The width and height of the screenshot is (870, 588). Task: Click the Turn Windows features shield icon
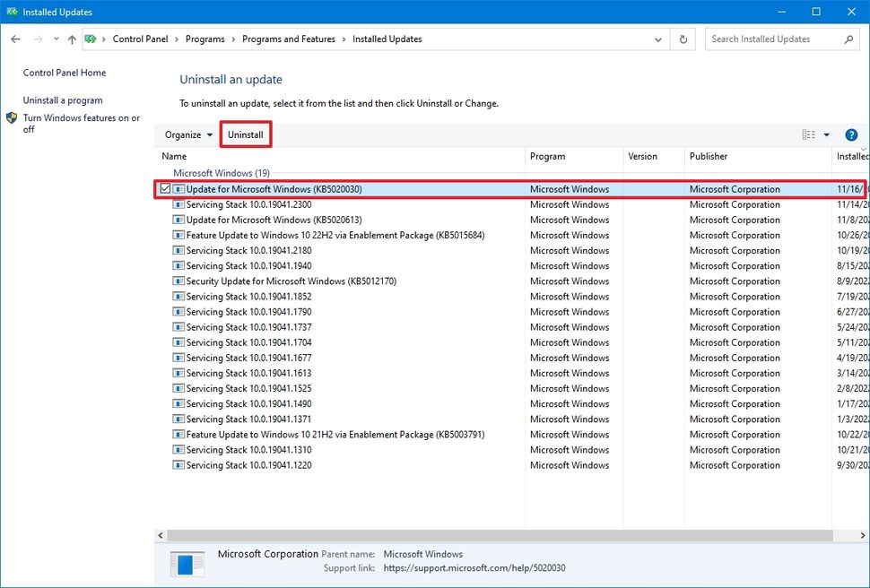[12, 117]
